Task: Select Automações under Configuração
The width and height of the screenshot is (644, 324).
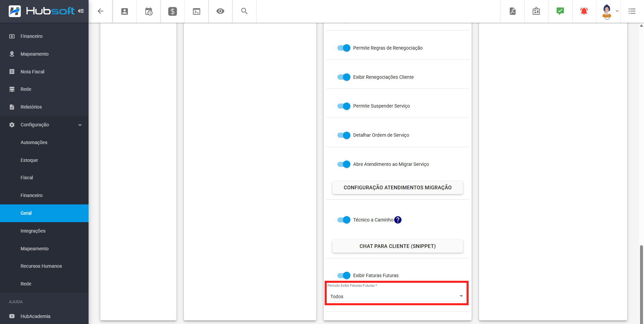Action: 44,142
